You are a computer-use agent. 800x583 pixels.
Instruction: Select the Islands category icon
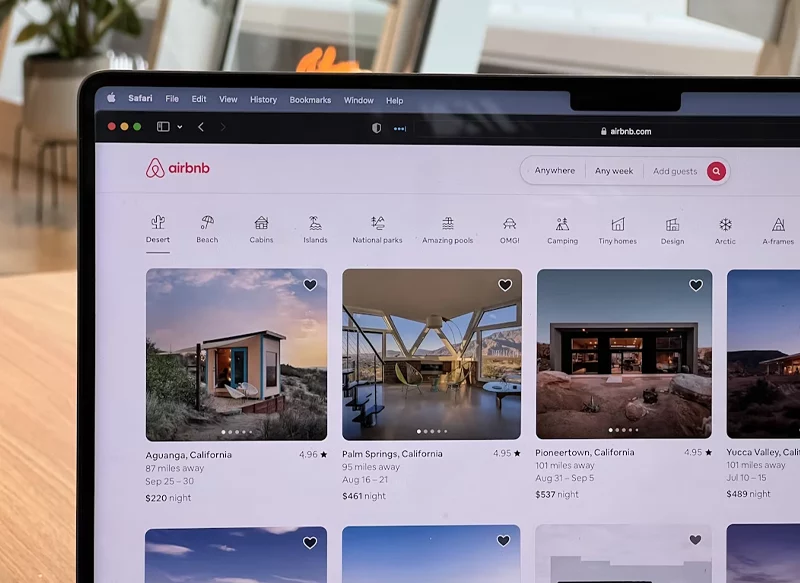pos(315,223)
